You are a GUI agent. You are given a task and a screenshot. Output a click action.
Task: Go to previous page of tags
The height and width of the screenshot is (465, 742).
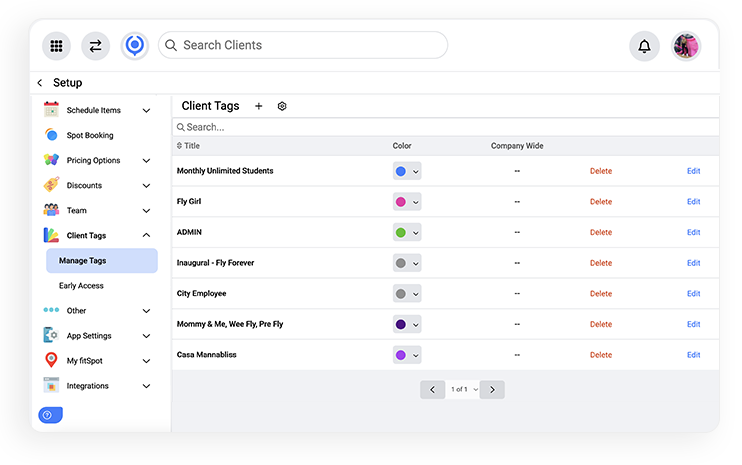tap(433, 389)
